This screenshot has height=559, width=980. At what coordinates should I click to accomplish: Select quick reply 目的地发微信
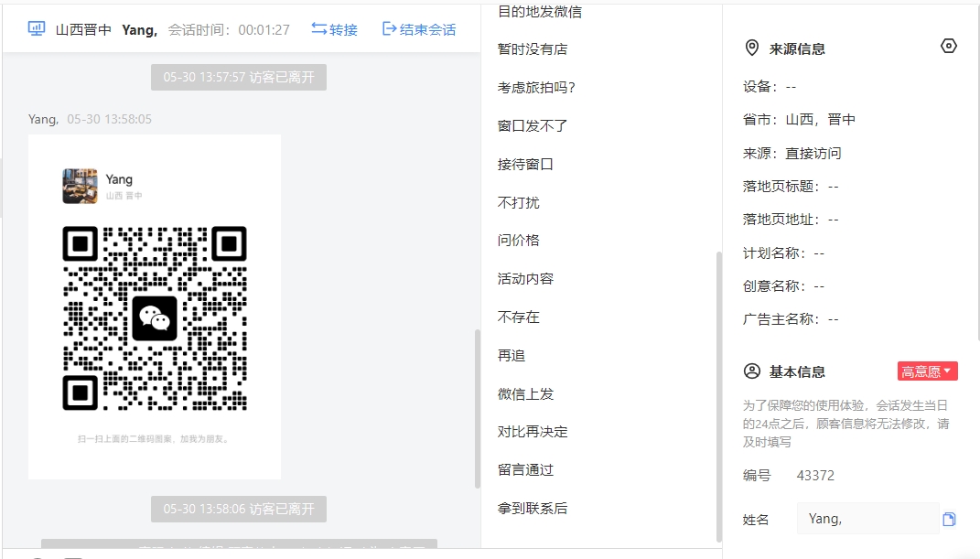point(539,11)
